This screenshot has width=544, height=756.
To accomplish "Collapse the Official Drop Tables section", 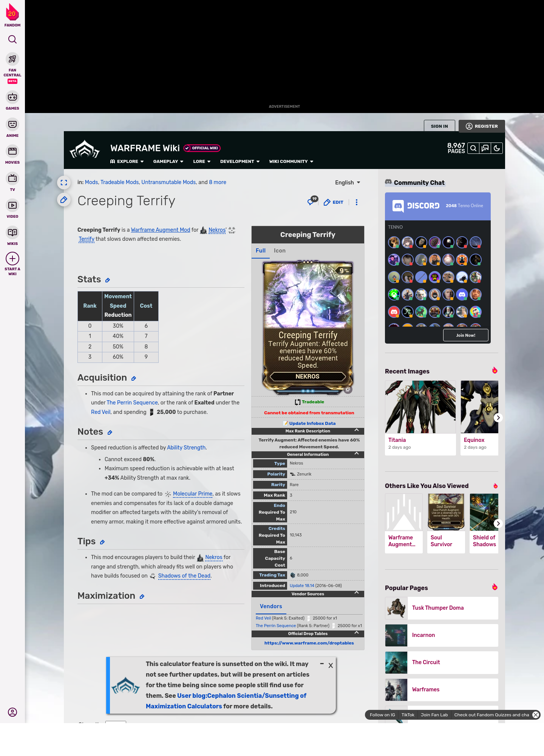I will [357, 633].
